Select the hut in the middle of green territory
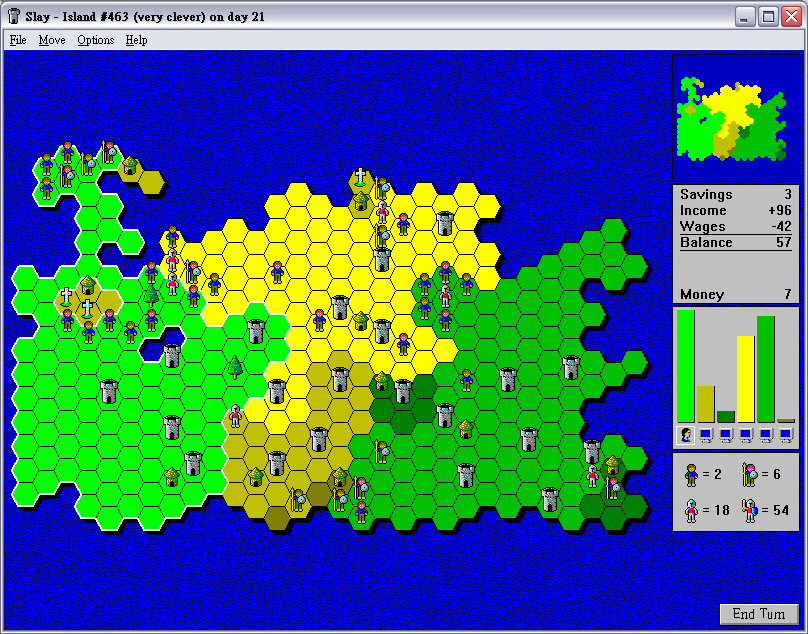This screenshot has width=808, height=634. pos(466,429)
